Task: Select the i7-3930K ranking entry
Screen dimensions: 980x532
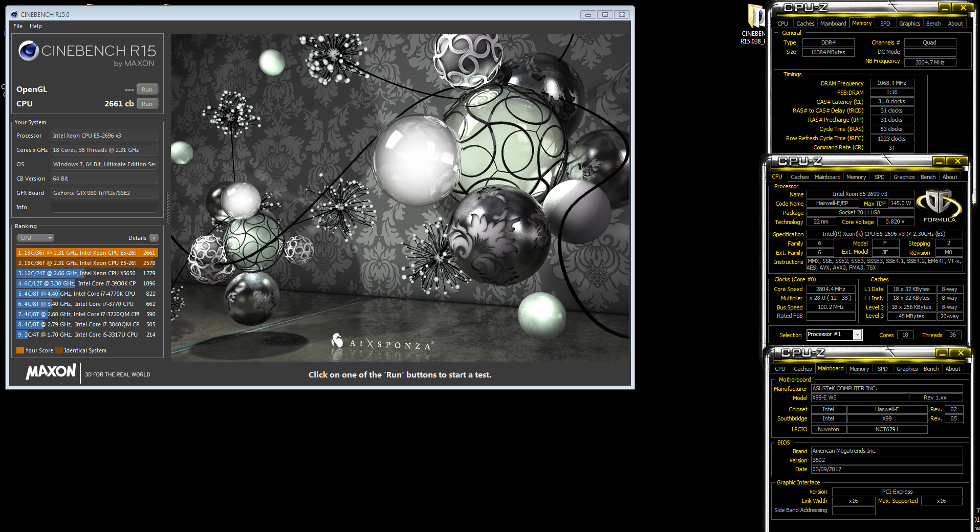Action: pos(87,283)
